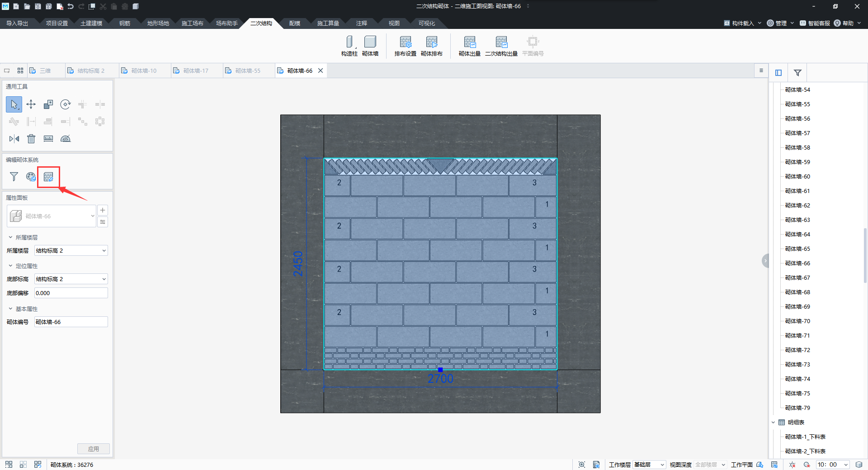Click the trash can delete tool
Screen dimensions: 868x470
[x=31, y=139]
